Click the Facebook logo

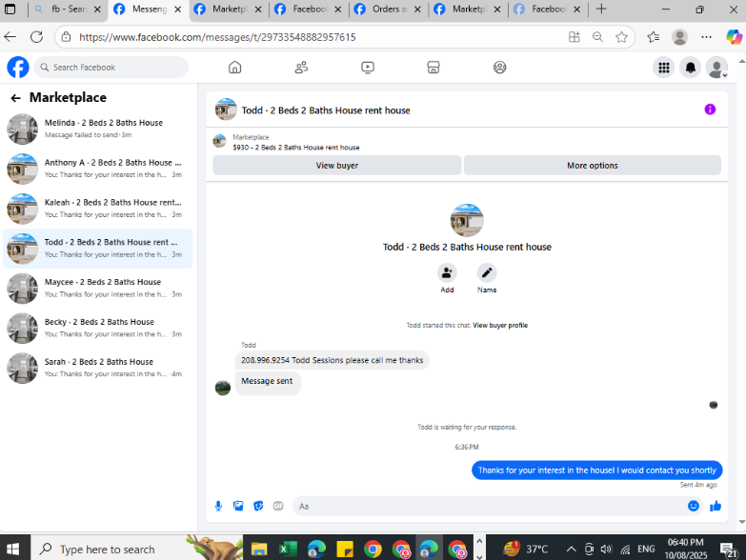click(18, 68)
